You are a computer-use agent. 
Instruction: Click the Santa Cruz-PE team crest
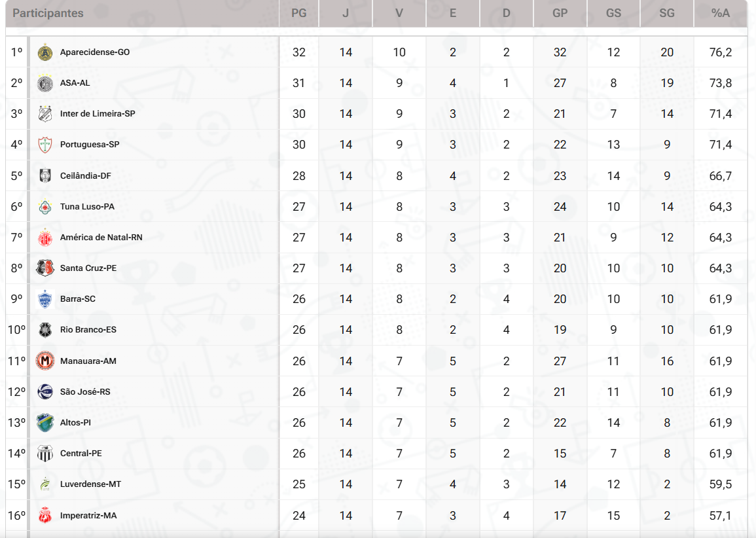45,268
